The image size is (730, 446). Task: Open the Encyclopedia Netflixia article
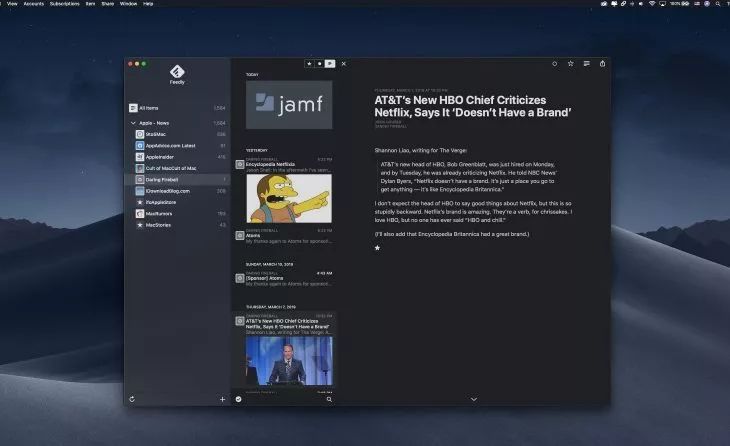click(x=284, y=165)
